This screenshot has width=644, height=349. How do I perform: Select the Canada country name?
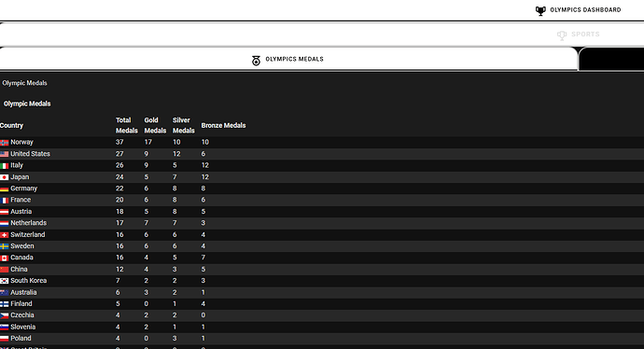(21, 258)
